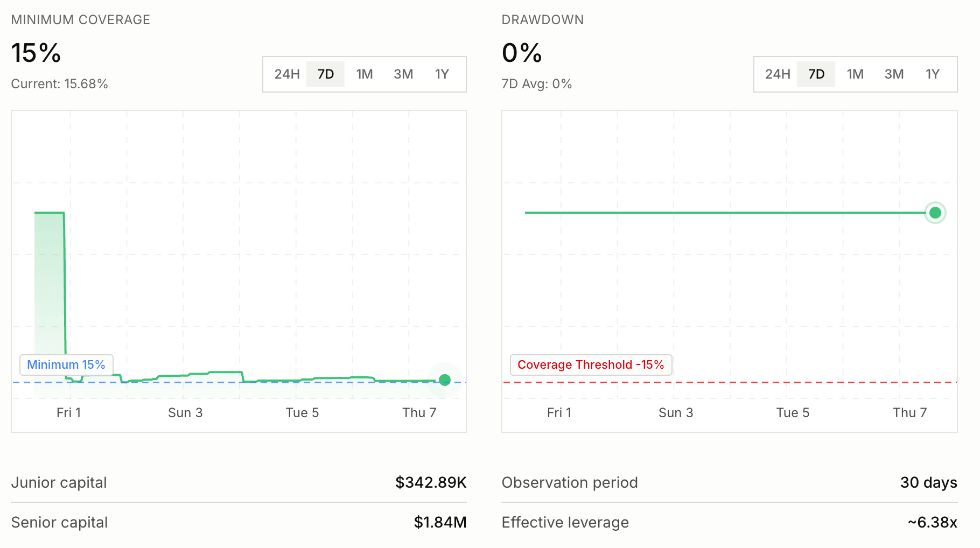The height and width of the screenshot is (548, 980).
Task: Switch Minimum Coverage chart to 3M
Action: pos(403,74)
